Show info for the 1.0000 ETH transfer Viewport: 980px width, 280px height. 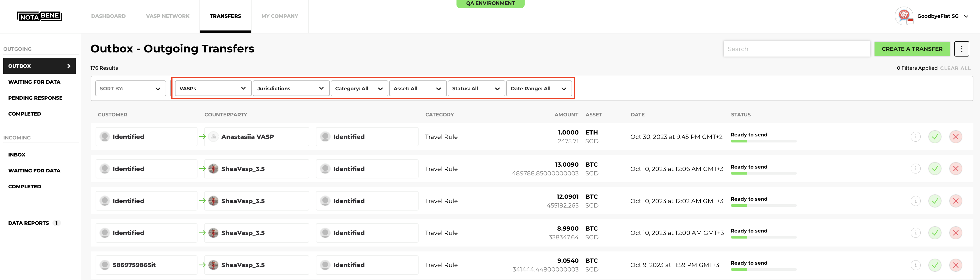pyautogui.click(x=916, y=137)
